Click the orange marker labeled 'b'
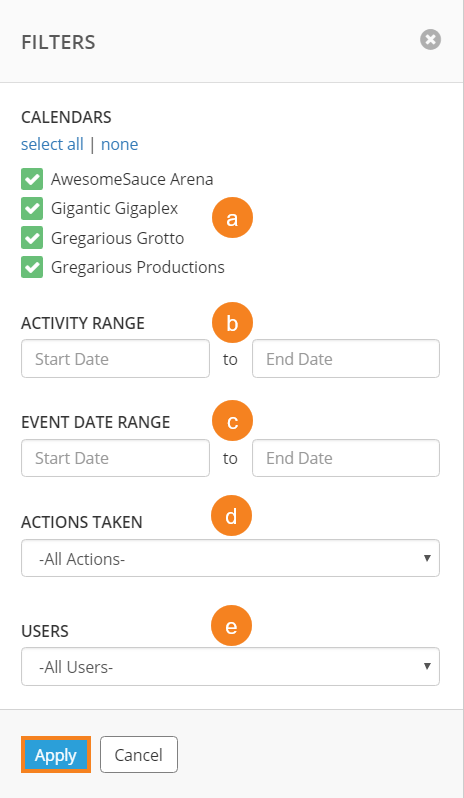 [x=232, y=323]
